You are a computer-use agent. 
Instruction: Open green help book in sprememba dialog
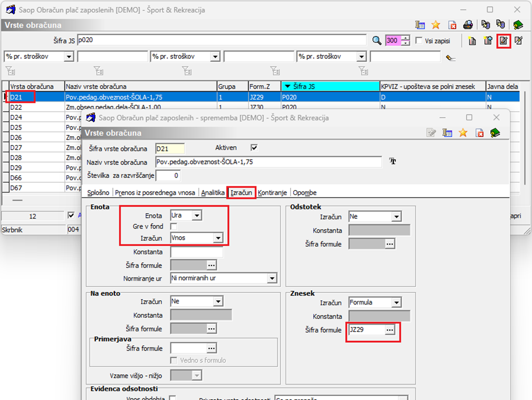pos(495,133)
